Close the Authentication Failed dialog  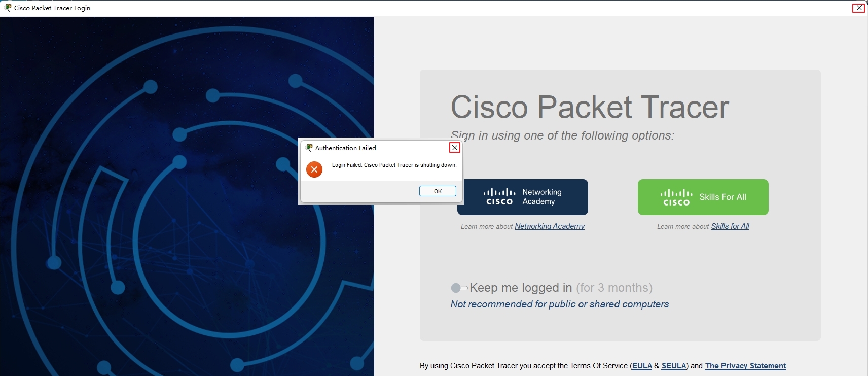pos(455,148)
